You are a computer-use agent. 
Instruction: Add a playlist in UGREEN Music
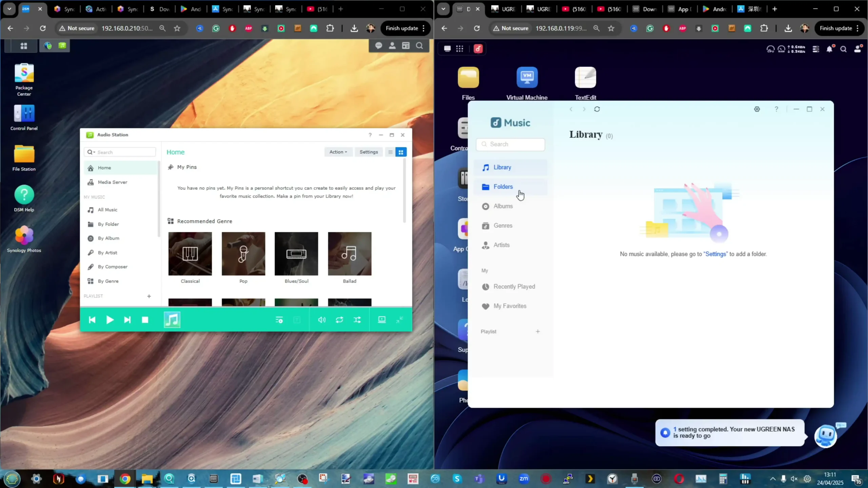(x=538, y=331)
